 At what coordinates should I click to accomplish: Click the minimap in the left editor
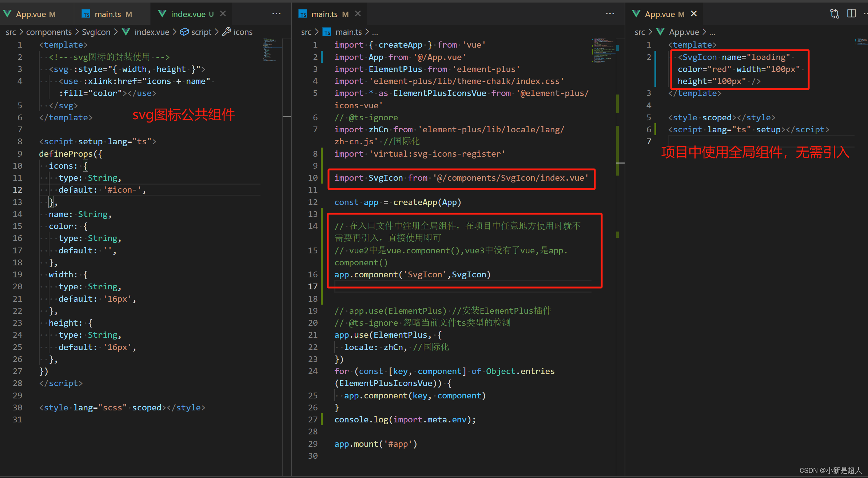[272, 49]
